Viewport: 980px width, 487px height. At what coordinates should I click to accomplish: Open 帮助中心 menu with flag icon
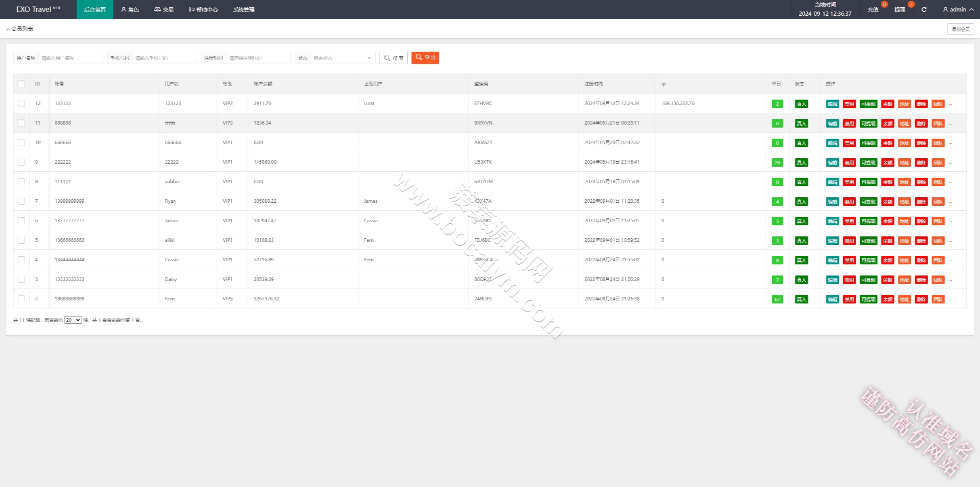(203, 10)
